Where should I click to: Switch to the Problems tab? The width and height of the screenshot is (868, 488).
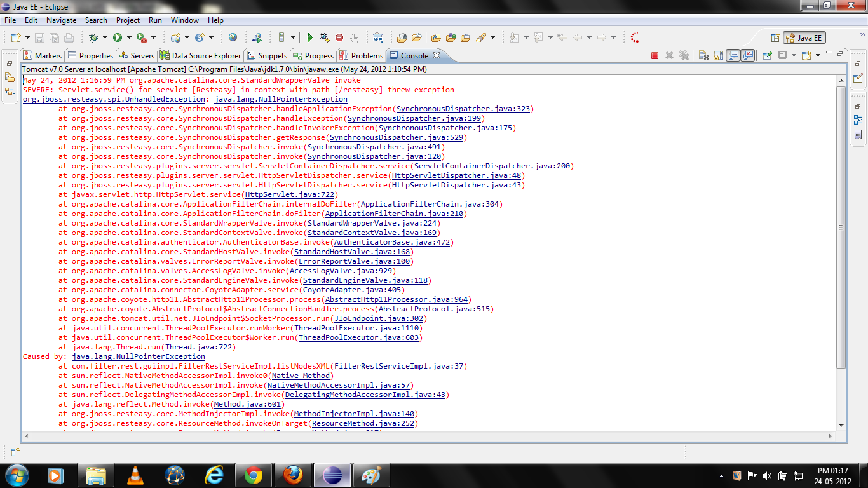click(361, 55)
